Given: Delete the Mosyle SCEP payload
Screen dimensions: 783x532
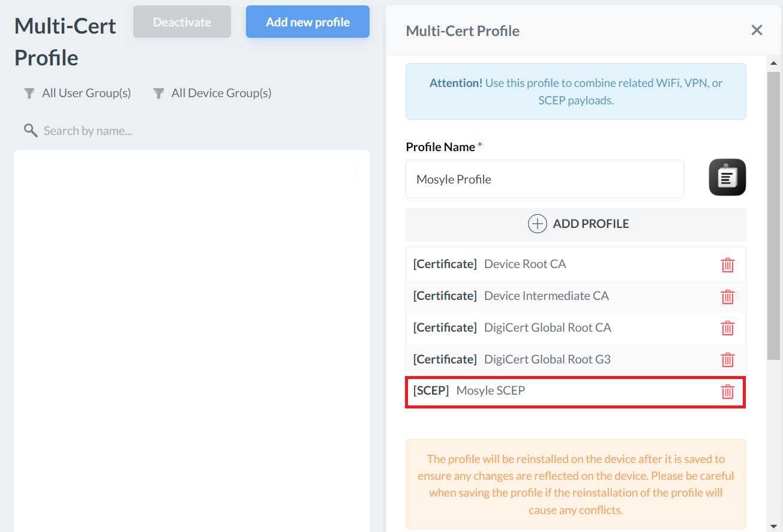Looking at the screenshot, I should [x=727, y=392].
